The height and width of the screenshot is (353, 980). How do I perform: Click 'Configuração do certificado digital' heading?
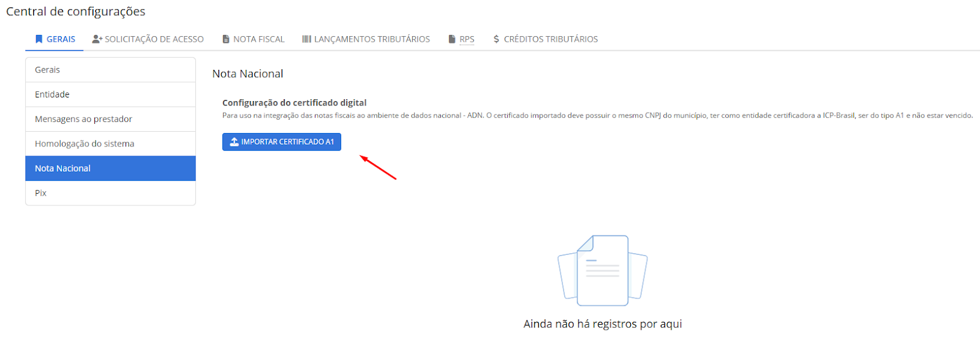click(x=295, y=103)
